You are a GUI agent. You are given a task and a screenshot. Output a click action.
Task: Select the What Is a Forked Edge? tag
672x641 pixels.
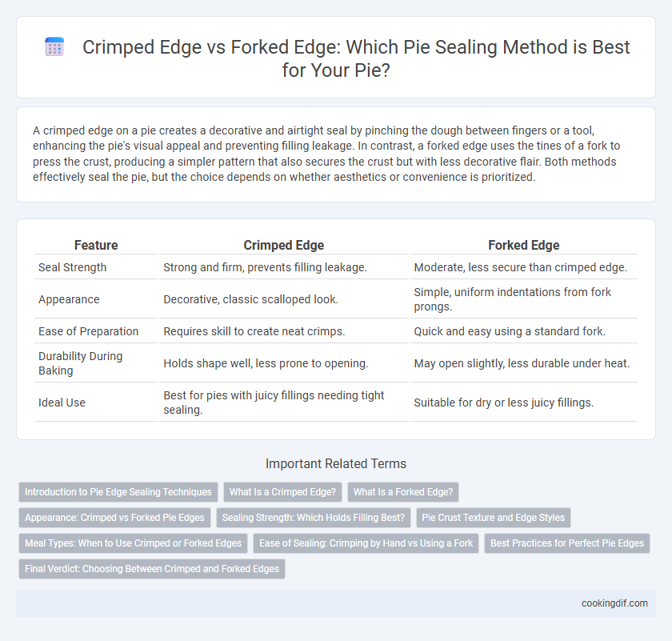point(403,492)
